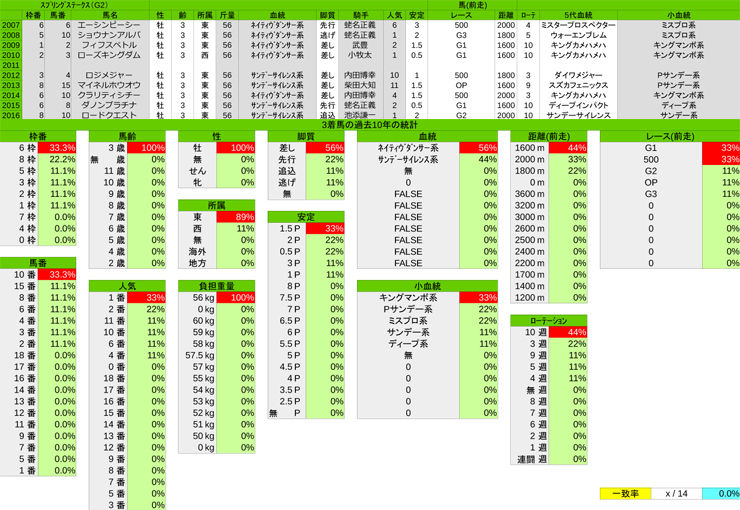Select the horse name ロジメジャー
This screenshot has height=510, width=740.
coord(110,75)
